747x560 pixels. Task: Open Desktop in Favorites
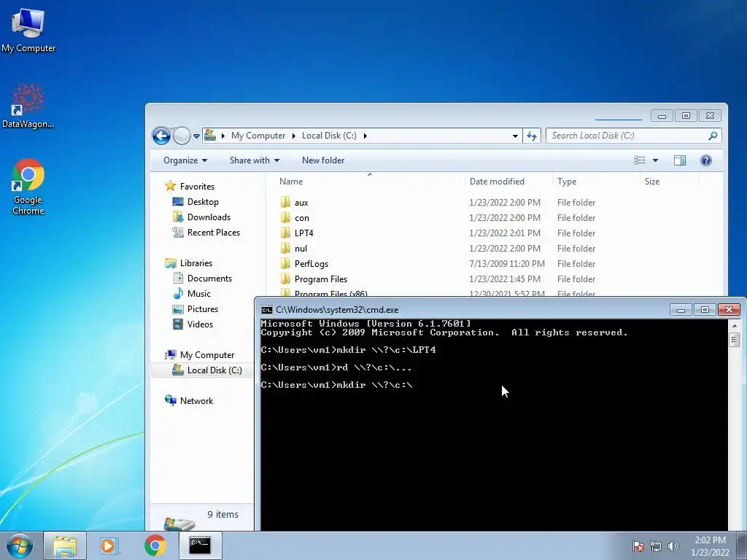[203, 202]
